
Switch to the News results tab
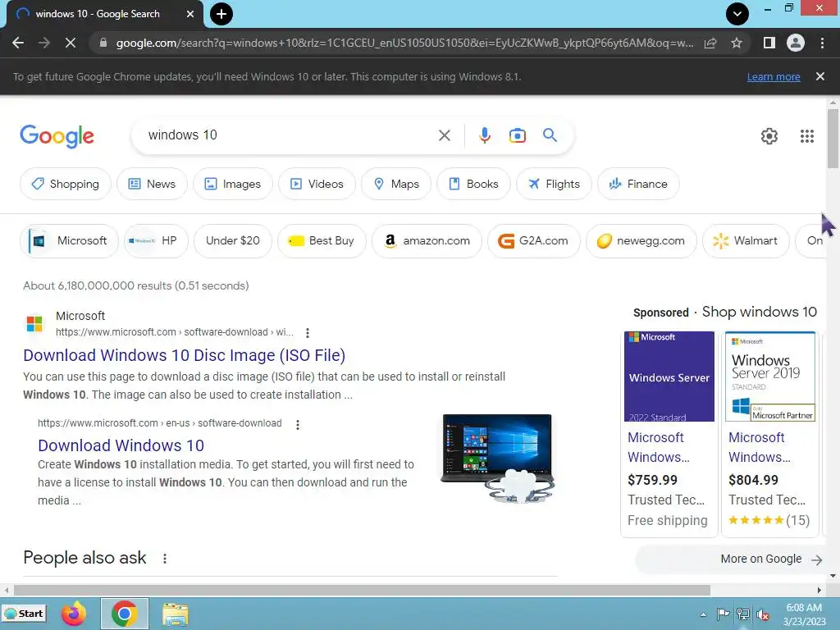[152, 184]
